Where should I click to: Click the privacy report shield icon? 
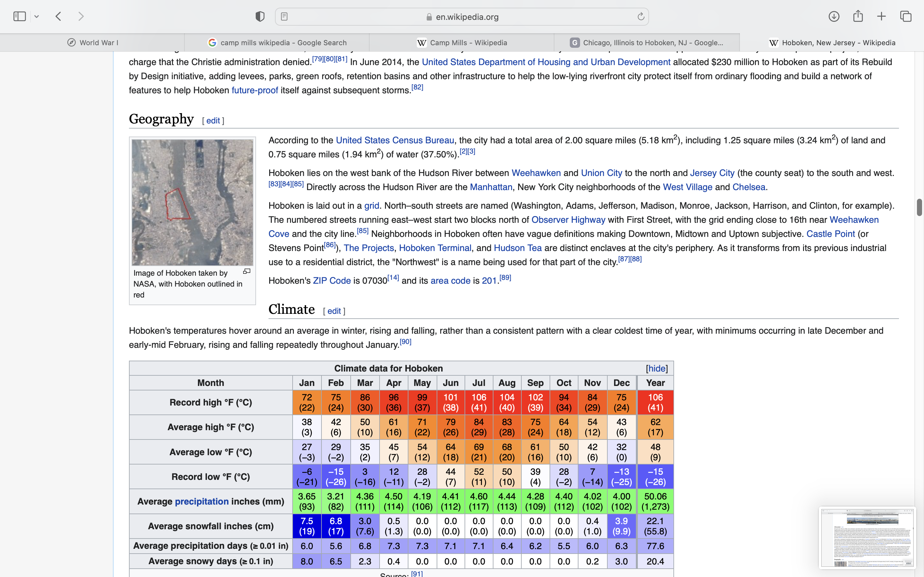(260, 16)
